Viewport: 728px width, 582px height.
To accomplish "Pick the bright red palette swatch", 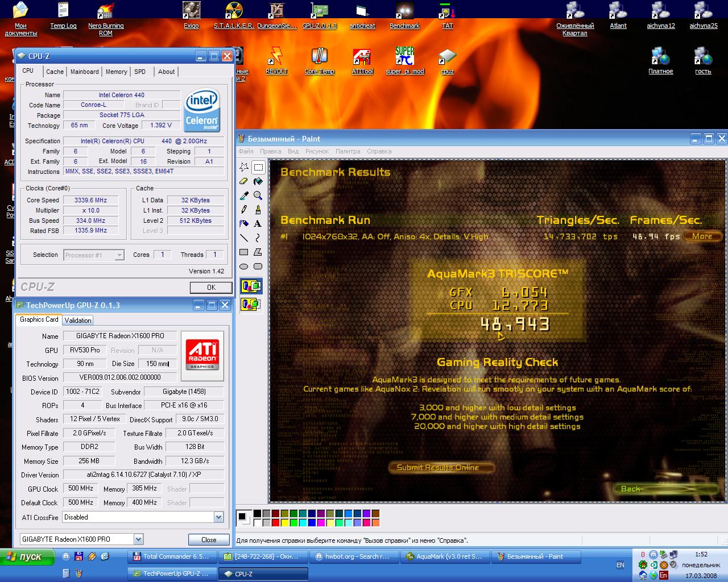I will pyautogui.click(x=275, y=522).
